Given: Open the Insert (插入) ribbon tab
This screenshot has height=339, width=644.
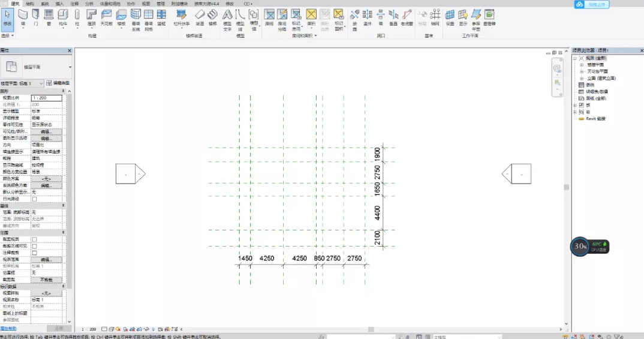Looking at the screenshot, I should tap(59, 4).
